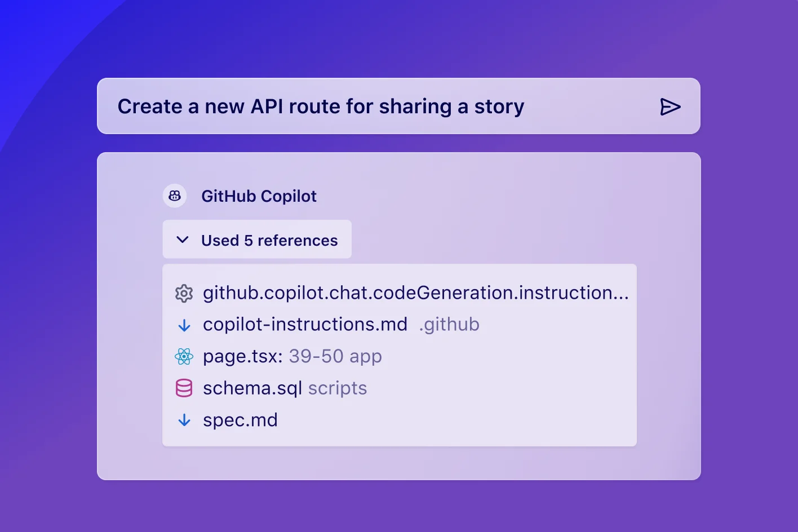Open the spec.md reference

click(x=240, y=420)
